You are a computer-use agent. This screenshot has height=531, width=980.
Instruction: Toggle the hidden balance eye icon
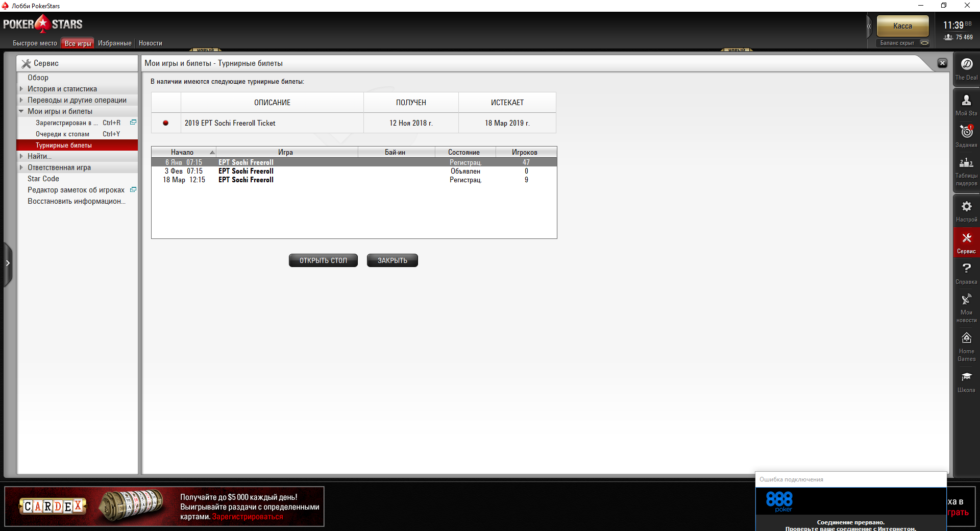[924, 43]
